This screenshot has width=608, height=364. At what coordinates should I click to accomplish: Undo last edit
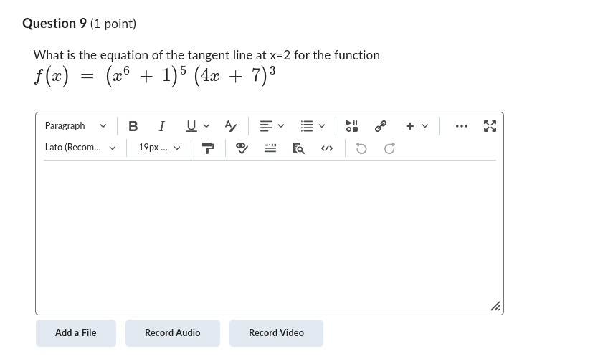361,148
